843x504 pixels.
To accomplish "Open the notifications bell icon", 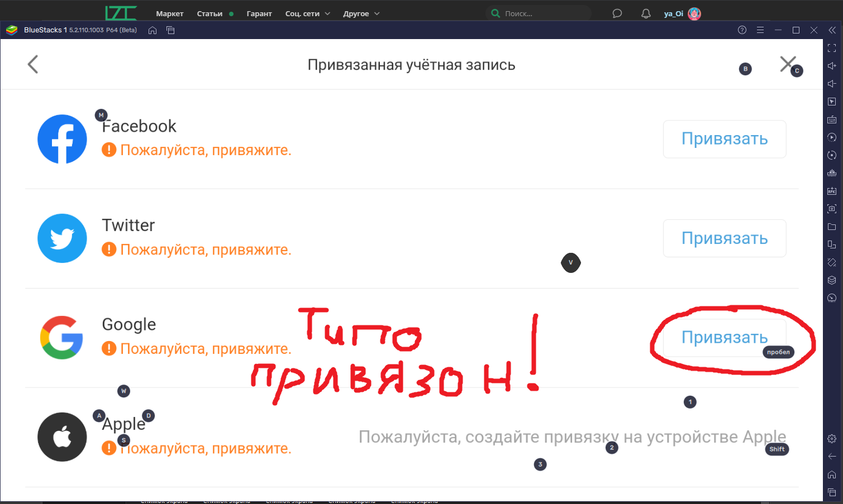I will 646,13.
